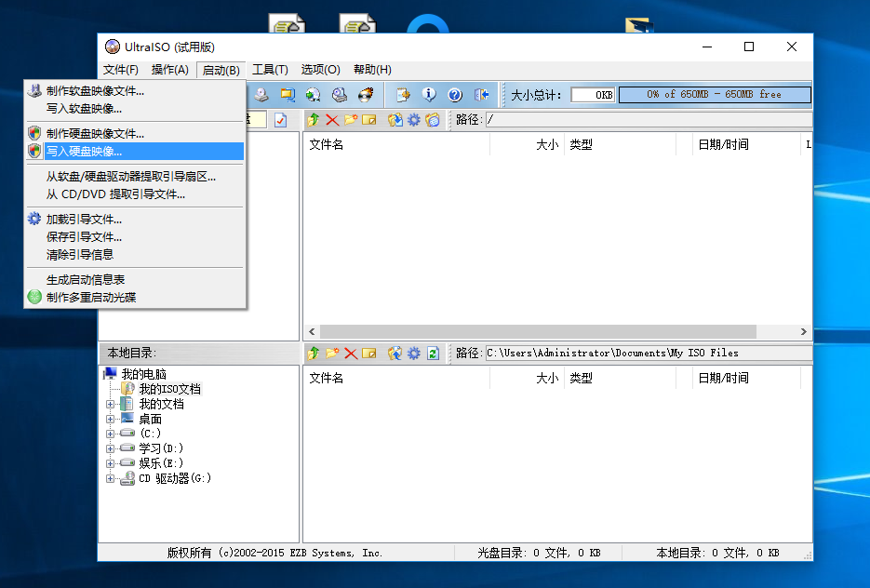
Task: Click the up-folder icon in local pane toolbar
Action: coord(314,354)
